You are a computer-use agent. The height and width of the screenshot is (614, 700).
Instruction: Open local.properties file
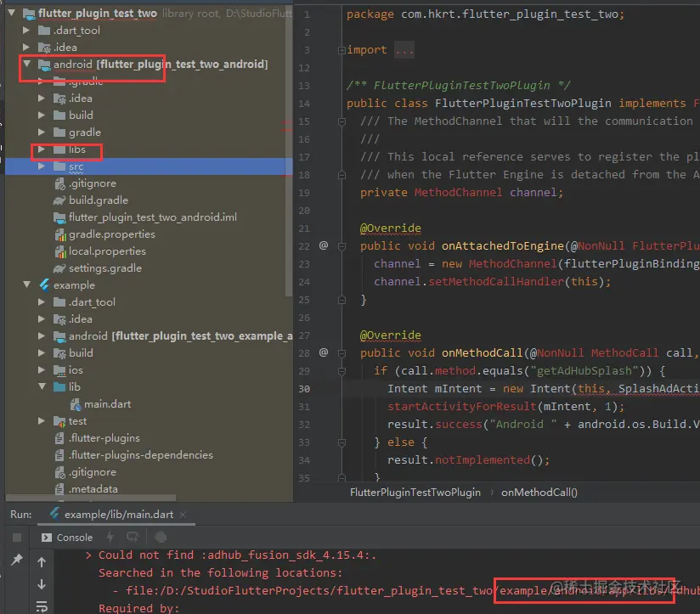tap(107, 251)
